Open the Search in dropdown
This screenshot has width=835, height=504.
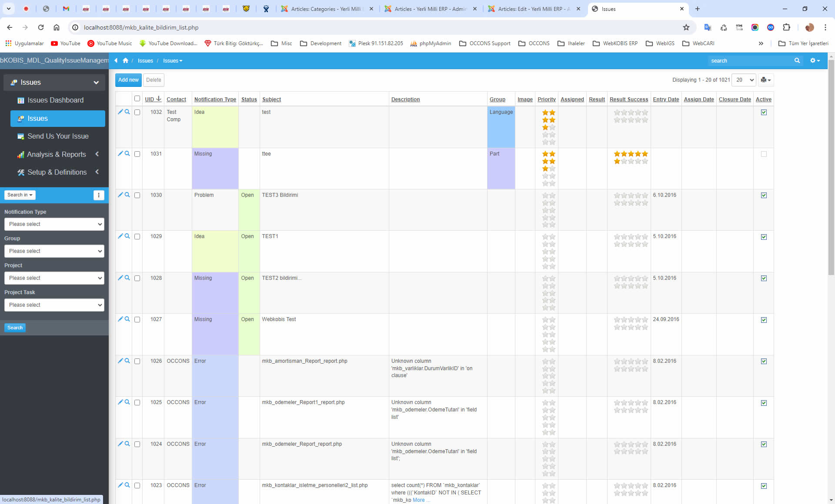tap(20, 195)
